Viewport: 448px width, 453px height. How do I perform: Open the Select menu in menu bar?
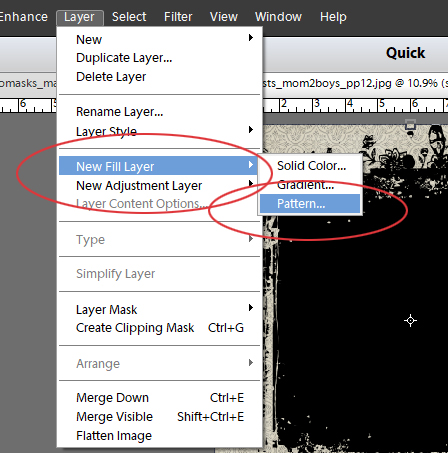(x=129, y=17)
